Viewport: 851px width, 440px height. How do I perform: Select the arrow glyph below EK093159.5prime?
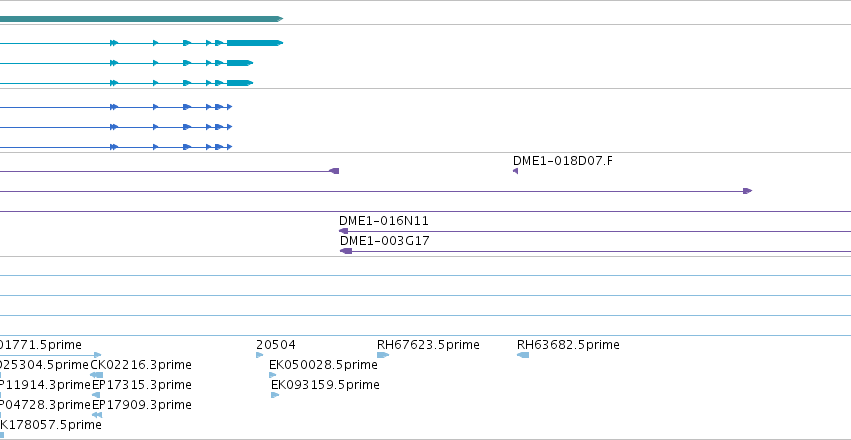click(x=275, y=395)
